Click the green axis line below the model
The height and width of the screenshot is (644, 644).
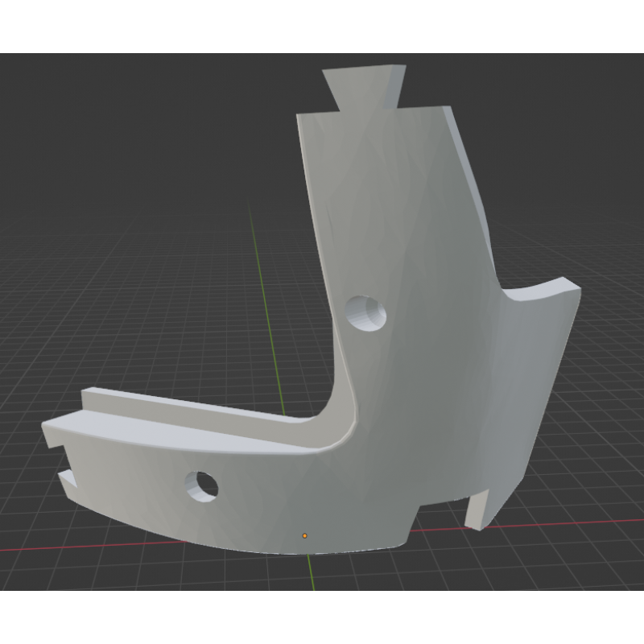pos(311,573)
